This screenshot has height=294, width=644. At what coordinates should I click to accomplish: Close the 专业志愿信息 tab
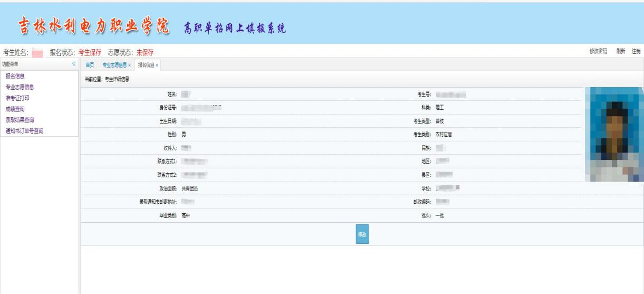(130, 65)
